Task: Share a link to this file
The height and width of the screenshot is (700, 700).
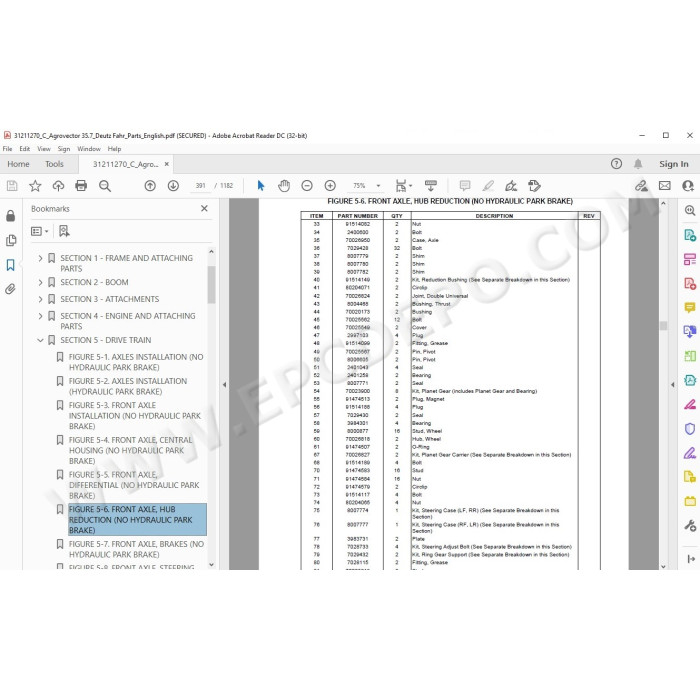Action: click(642, 186)
